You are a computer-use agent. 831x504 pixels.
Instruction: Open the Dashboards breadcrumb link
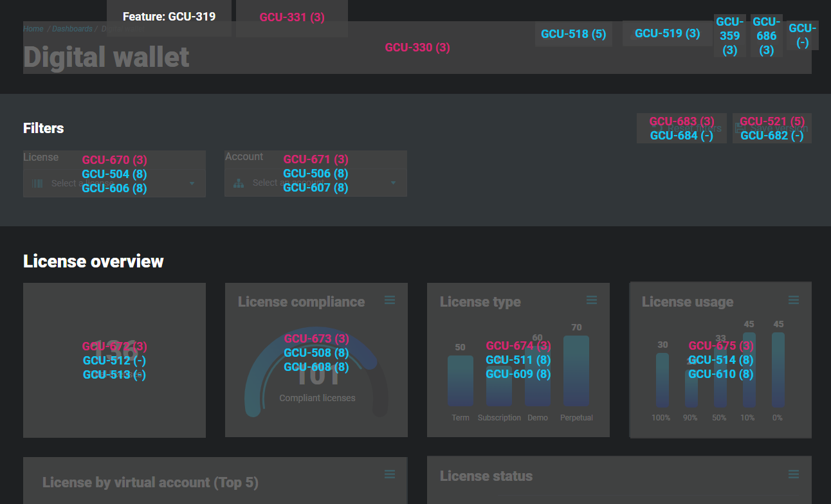point(72,29)
